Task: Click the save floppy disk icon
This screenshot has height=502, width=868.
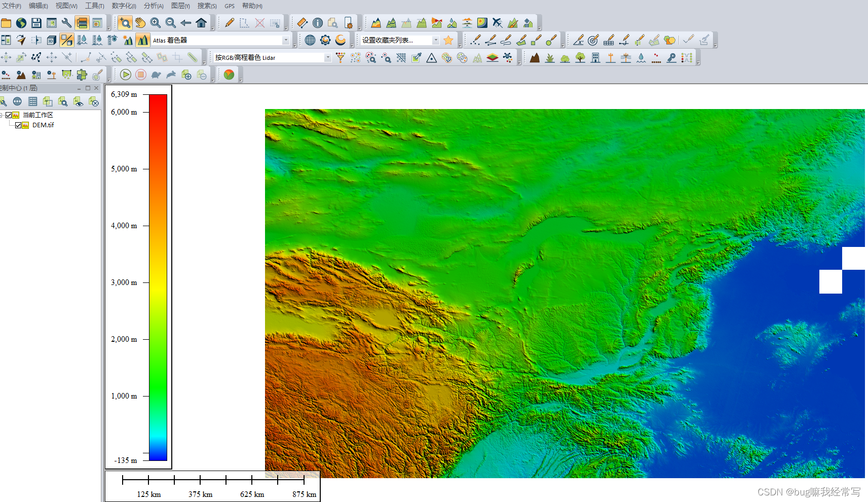Action: click(36, 23)
